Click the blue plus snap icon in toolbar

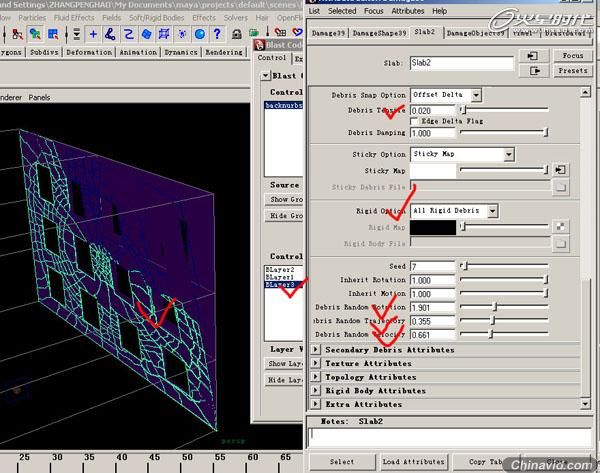[93, 34]
